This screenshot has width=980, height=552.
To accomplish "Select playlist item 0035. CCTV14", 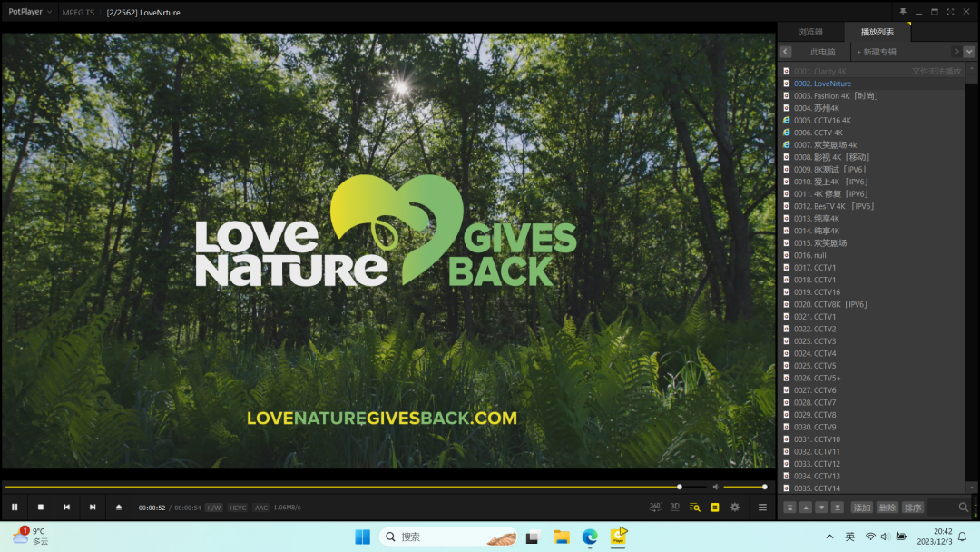I will tap(873, 488).
